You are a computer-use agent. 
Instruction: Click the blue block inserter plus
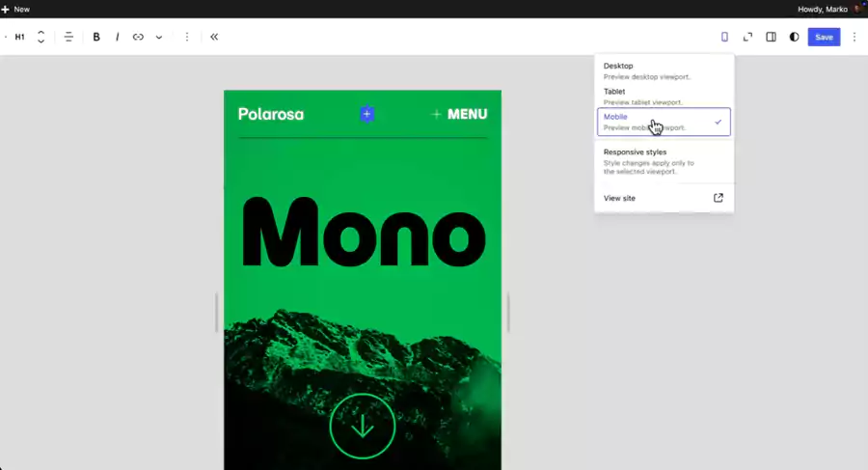(x=366, y=114)
